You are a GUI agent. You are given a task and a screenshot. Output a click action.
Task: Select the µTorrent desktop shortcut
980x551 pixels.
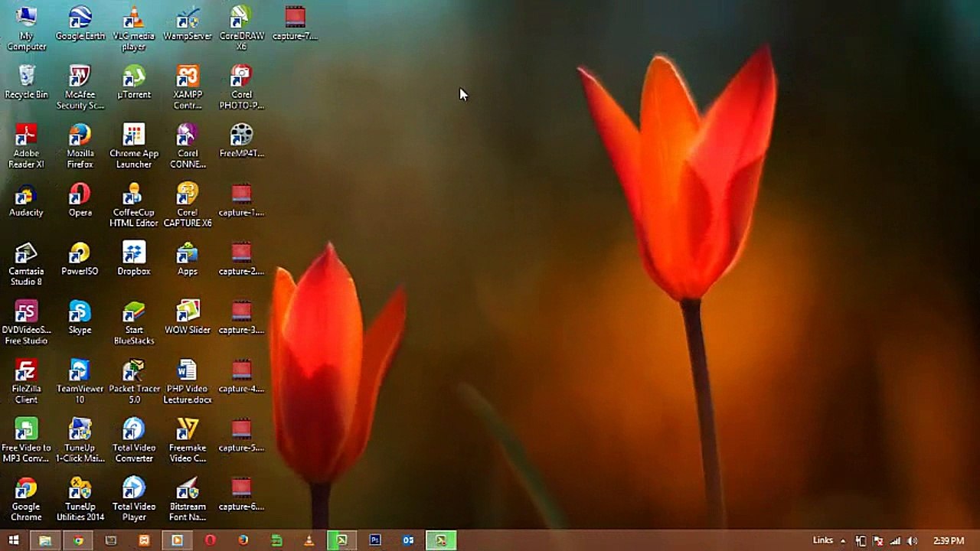[133, 82]
